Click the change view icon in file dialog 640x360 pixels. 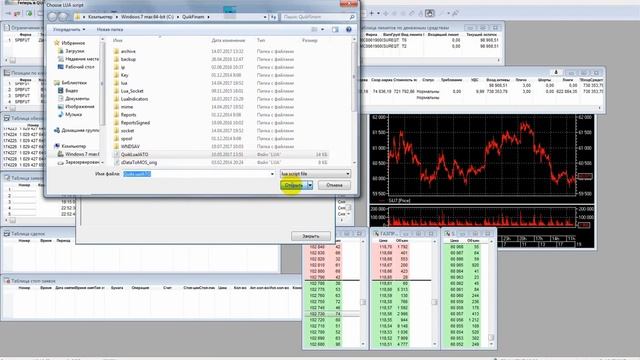[x=314, y=29]
